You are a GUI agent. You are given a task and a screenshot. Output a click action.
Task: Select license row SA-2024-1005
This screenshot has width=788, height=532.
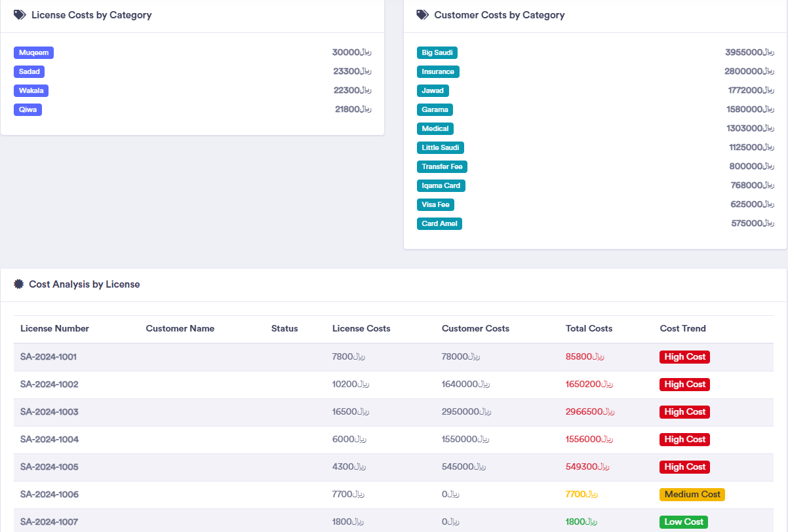[x=393, y=467]
